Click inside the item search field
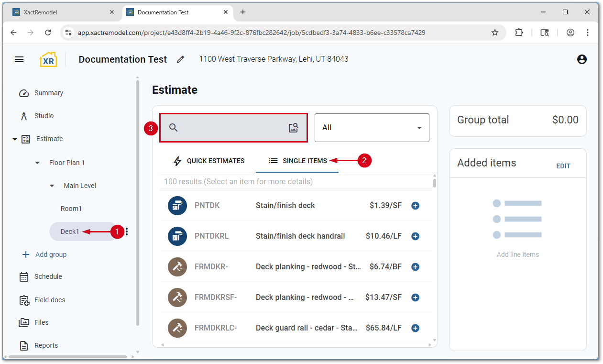The width and height of the screenshot is (603, 364). click(230, 128)
